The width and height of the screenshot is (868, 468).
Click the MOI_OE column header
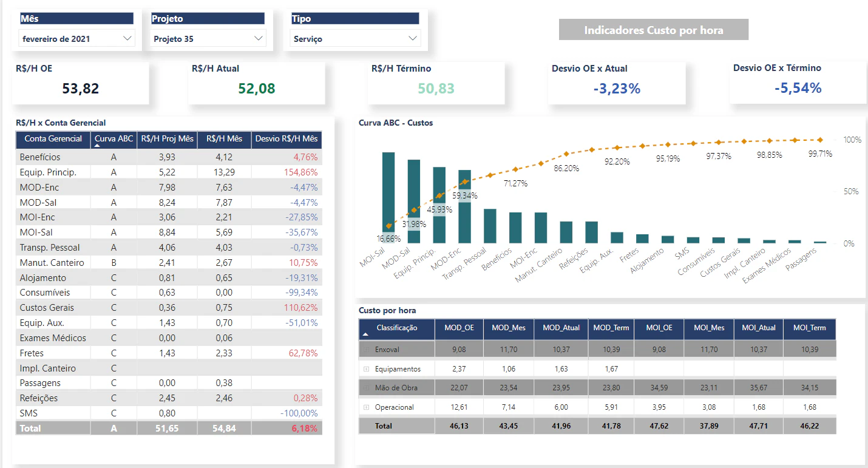659,328
